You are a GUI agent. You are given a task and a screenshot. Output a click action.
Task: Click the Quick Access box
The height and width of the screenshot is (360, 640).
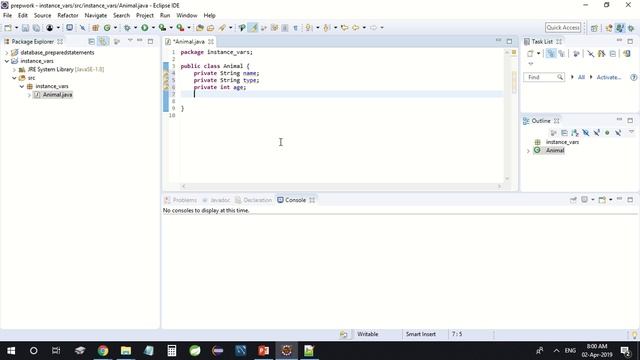point(563,28)
